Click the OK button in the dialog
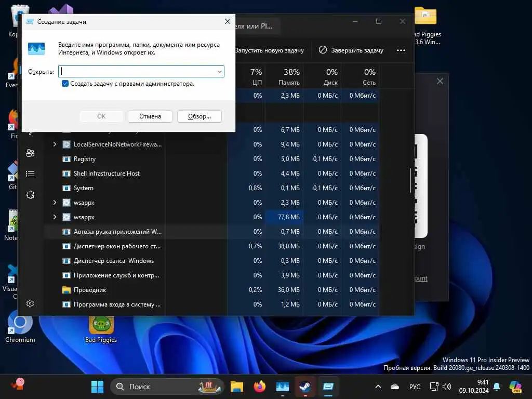This screenshot has height=399, width=532. [x=101, y=116]
